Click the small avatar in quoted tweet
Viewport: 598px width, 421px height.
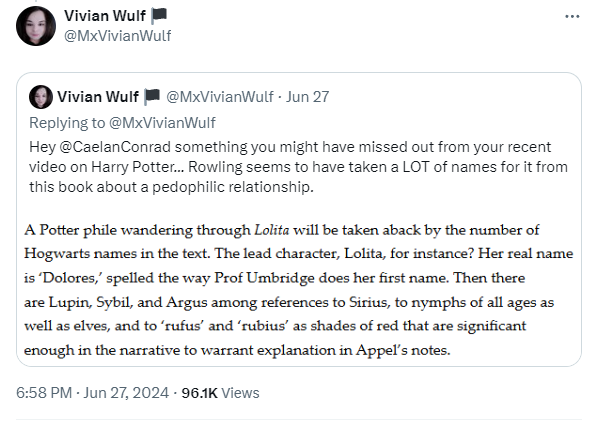pos(41,97)
